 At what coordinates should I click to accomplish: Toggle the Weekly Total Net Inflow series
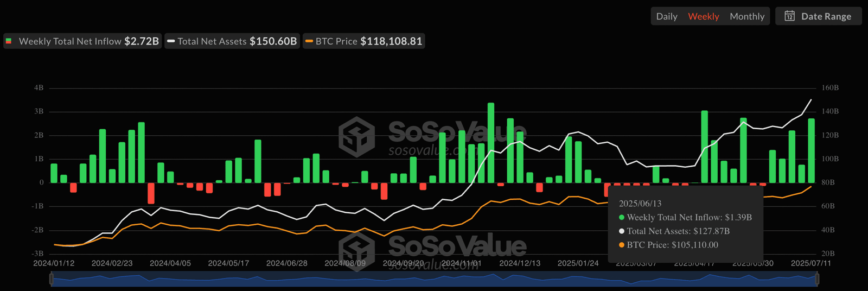pos(82,41)
